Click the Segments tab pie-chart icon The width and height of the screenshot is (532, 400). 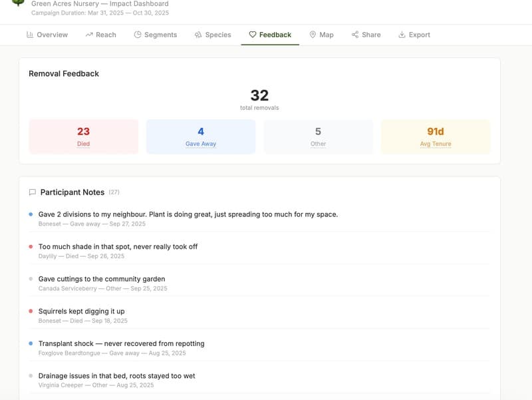(138, 35)
